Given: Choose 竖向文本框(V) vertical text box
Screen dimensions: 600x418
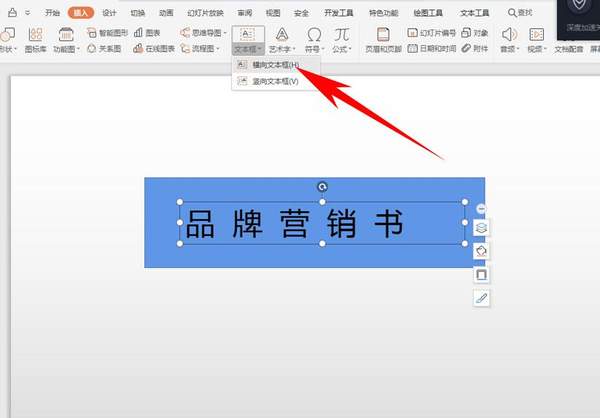Looking at the screenshot, I should click(x=276, y=81).
